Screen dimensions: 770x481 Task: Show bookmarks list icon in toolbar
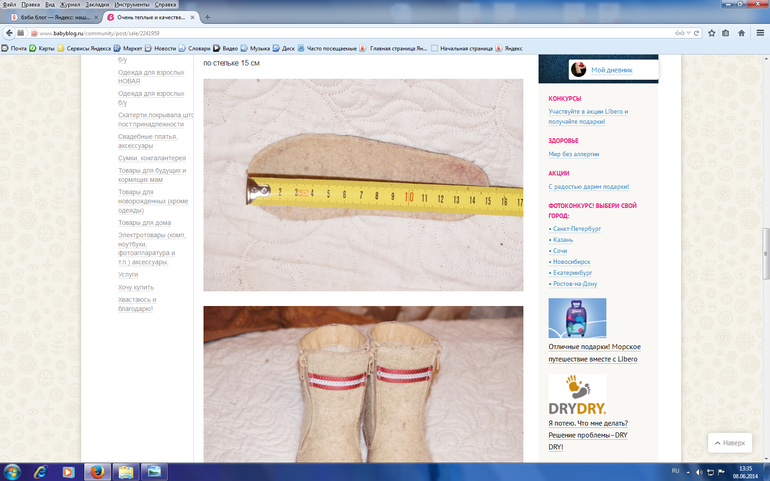click(x=726, y=33)
